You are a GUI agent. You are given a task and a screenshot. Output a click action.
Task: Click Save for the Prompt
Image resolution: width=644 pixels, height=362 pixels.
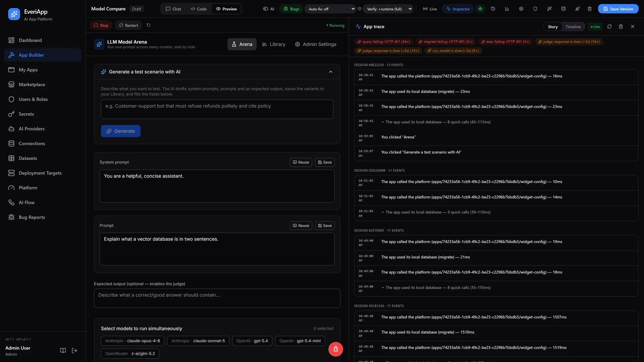325,226
